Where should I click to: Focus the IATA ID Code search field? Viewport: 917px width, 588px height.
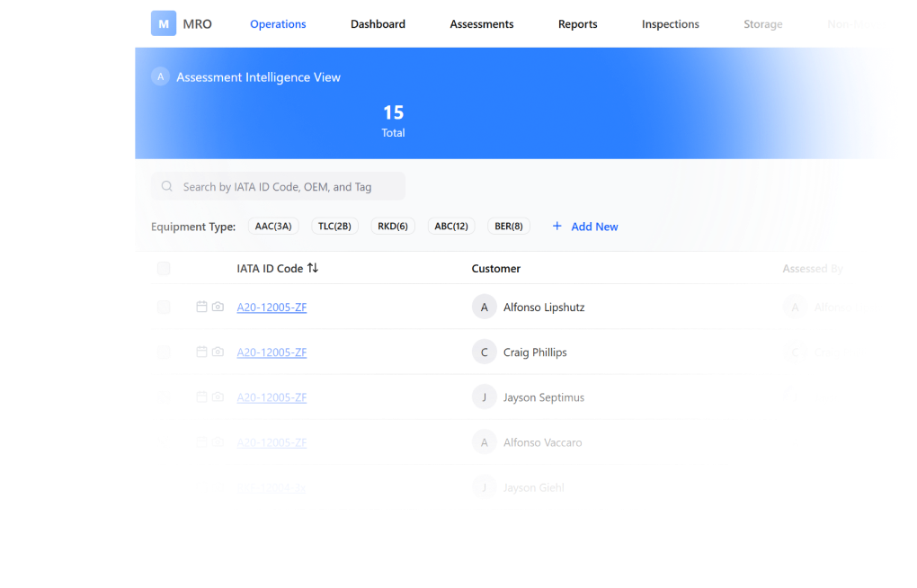[278, 187]
